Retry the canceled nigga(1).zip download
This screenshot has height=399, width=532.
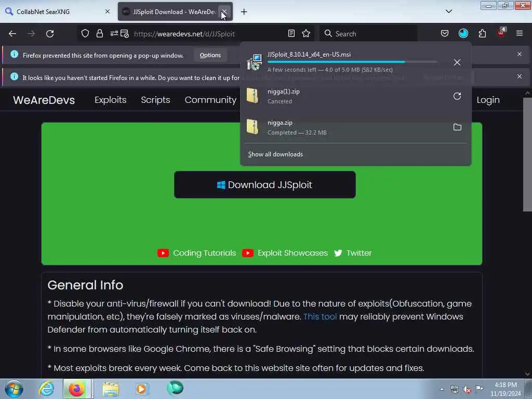457,96
